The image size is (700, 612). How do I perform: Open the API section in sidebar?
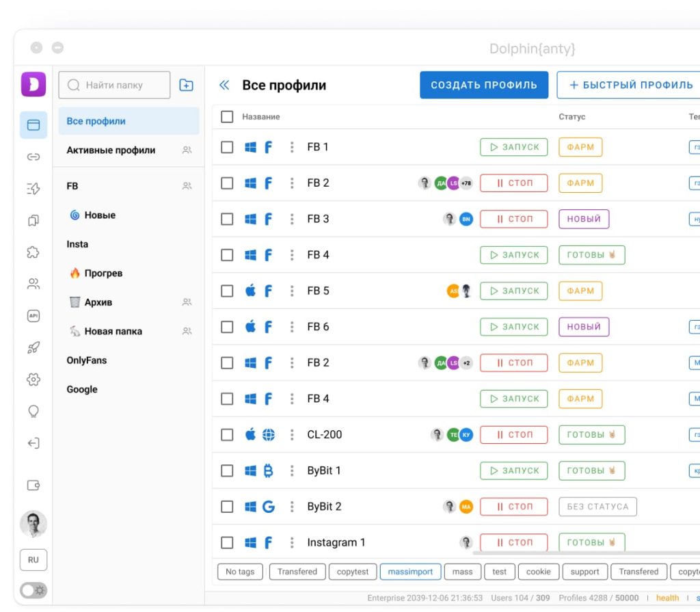tap(33, 316)
